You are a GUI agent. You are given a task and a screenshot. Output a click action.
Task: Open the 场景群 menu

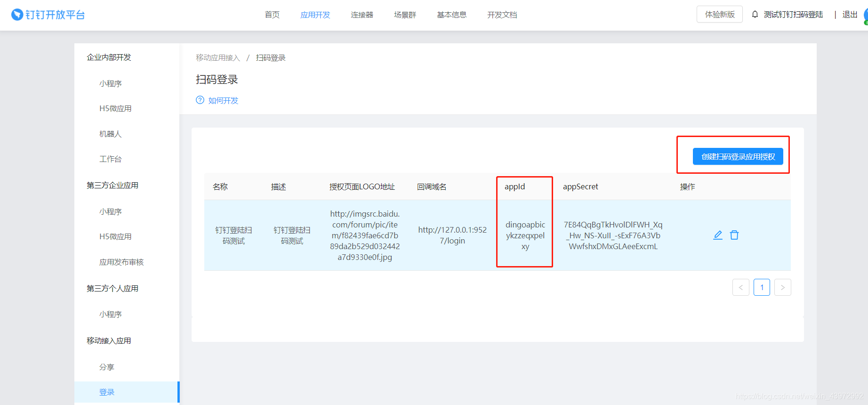tap(405, 15)
